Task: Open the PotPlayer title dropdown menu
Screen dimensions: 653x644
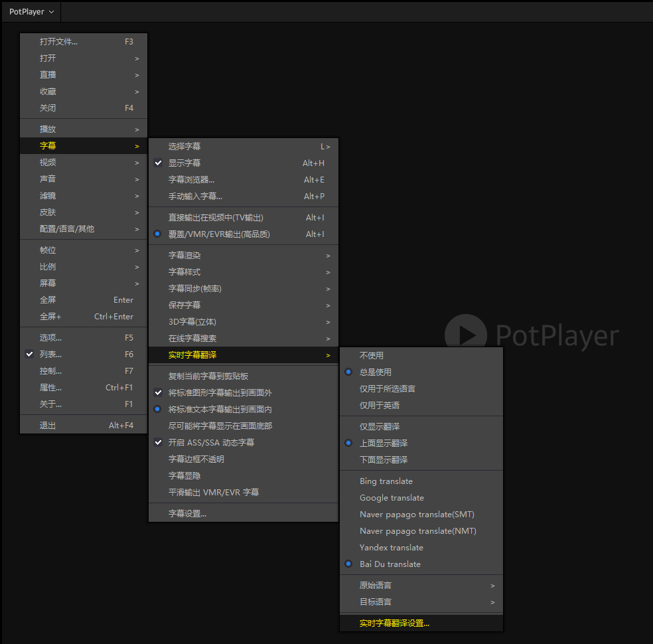Action: (x=32, y=12)
